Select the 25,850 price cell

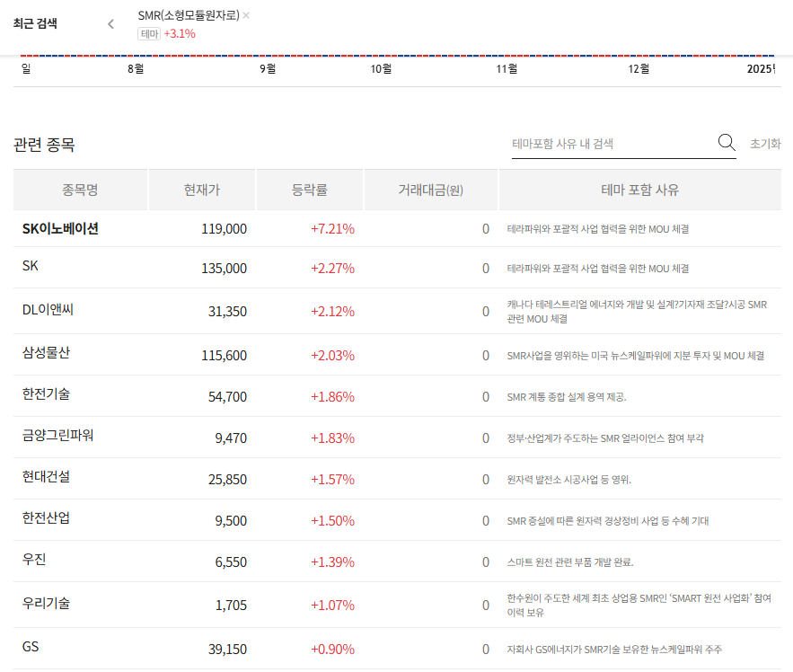click(x=227, y=479)
